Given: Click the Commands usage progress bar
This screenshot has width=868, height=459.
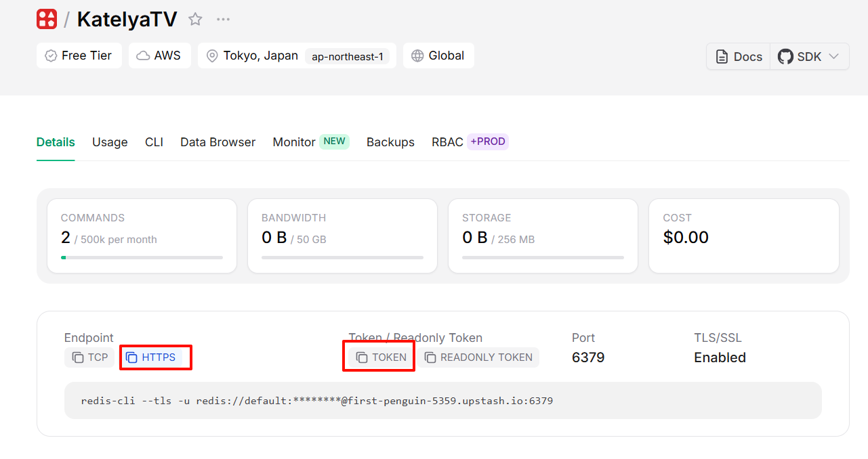Looking at the screenshot, I should click(x=142, y=257).
